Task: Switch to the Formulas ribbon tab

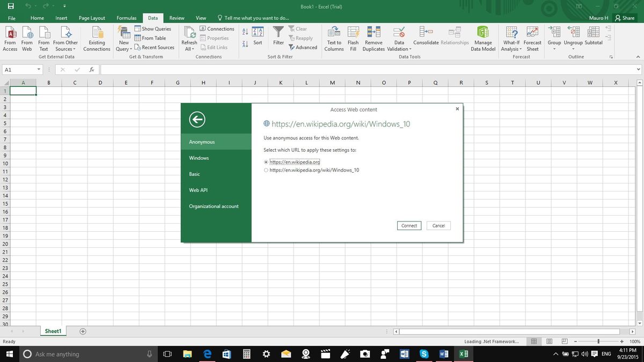Action: [x=126, y=18]
